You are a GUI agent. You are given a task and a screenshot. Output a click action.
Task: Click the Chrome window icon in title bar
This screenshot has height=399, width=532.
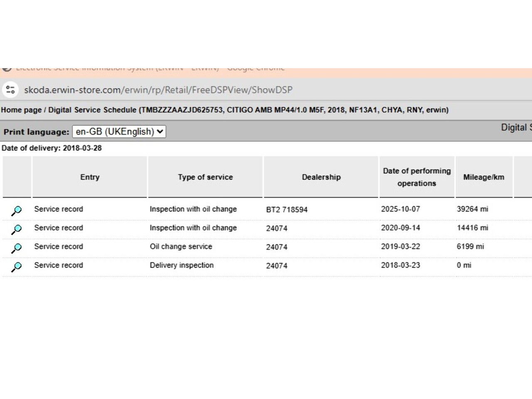(6, 69)
